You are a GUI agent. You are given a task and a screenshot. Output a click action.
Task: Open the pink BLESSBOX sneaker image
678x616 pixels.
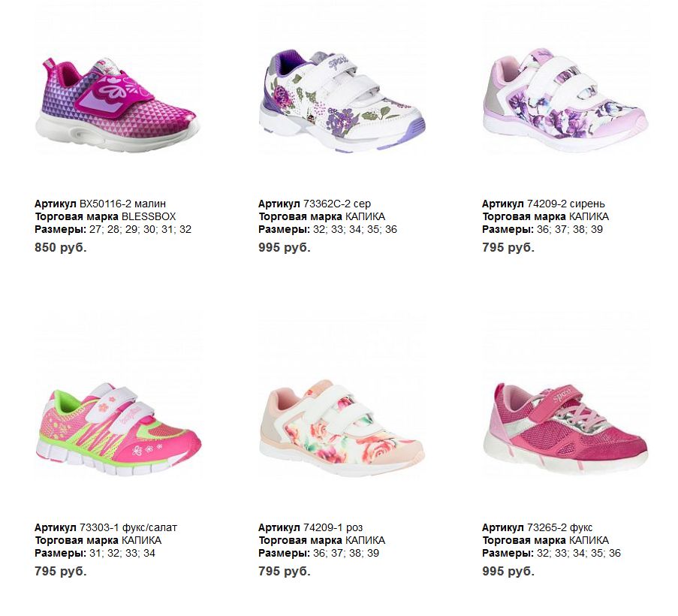[118, 104]
